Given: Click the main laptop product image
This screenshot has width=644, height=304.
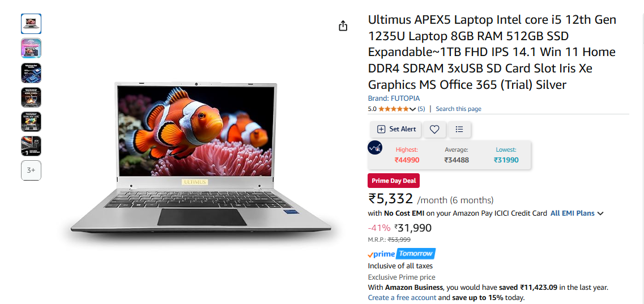Looking at the screenshot, I should [201, 159].
